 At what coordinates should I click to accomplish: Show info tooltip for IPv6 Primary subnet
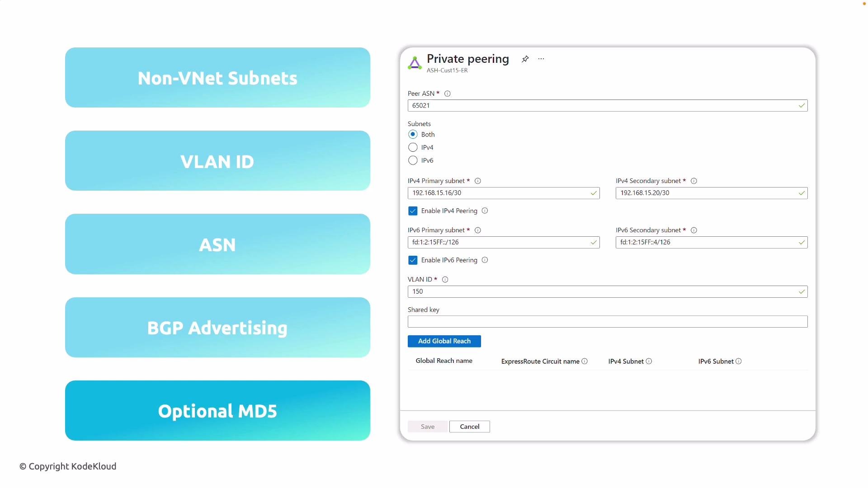click(x=477, y=230)
